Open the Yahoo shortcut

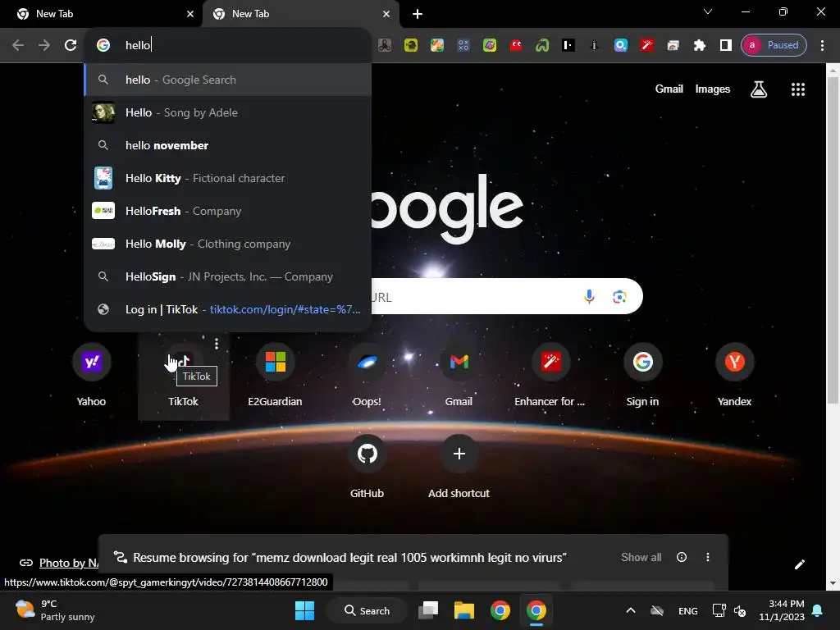click(x=92, y=376)
